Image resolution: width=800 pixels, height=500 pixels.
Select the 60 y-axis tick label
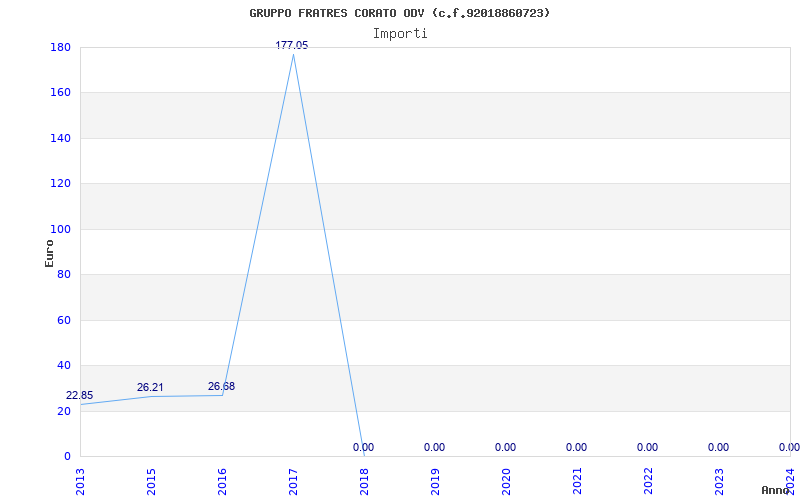coord(64,320)
